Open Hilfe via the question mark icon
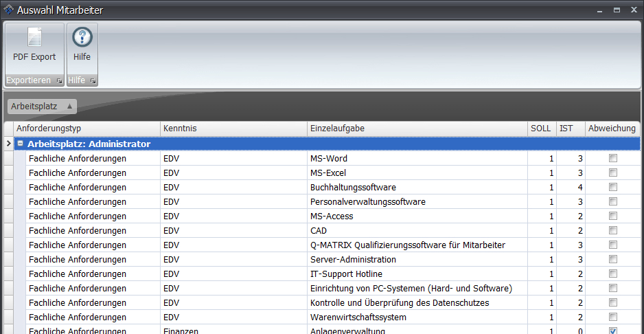Screen dimensions: 644x334 tap(82, 38)
